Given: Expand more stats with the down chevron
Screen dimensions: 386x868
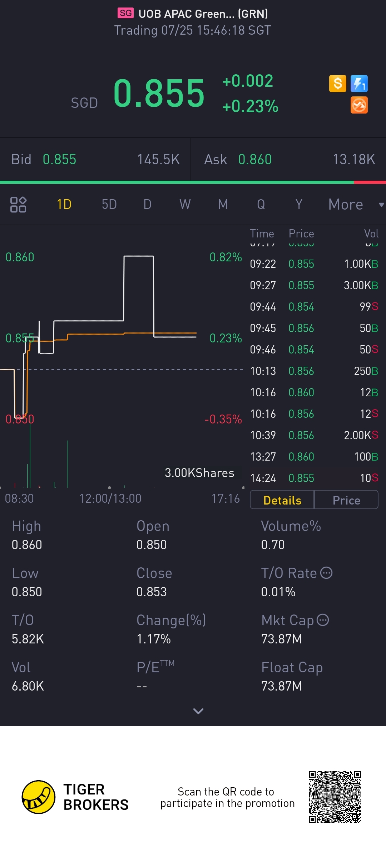Looking at the screenshot, I should 198,711.
